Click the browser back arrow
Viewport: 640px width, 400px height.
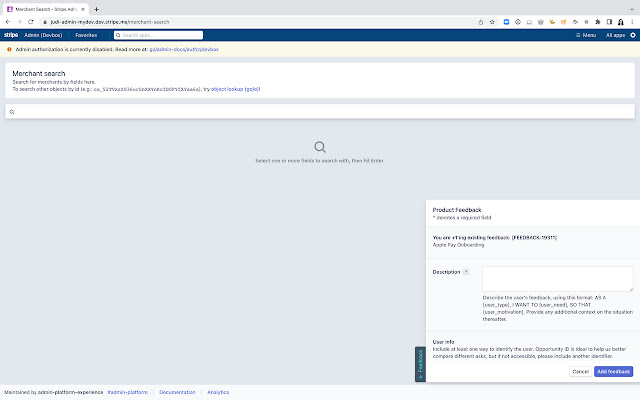[x=8, y=22]
